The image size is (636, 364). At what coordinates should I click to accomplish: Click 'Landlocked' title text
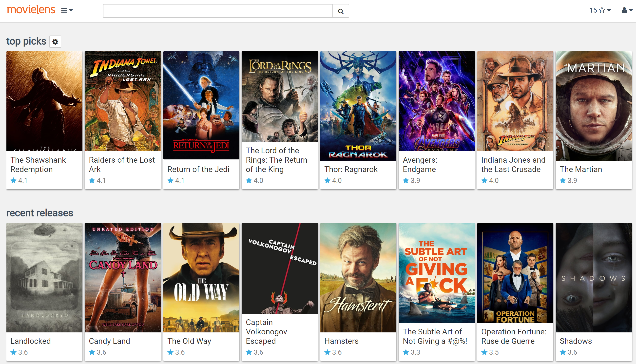[x=31, y=341]
